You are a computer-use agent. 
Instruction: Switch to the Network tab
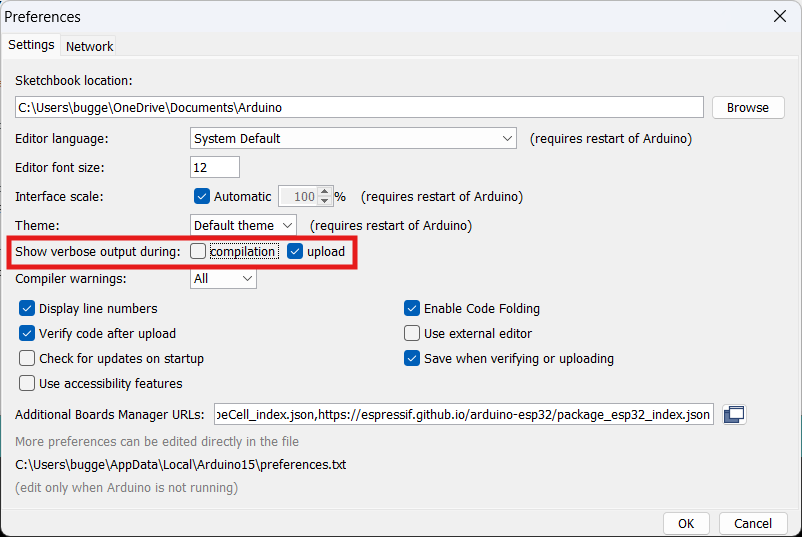click(90, 46)
